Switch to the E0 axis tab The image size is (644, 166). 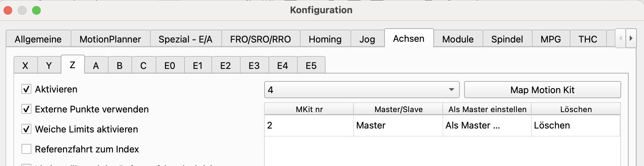click(x=170, y=66)
